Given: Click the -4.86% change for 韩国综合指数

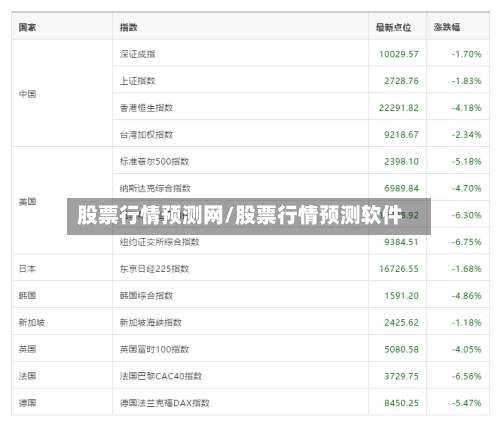Looking at the screenshot, I should 467,295.
